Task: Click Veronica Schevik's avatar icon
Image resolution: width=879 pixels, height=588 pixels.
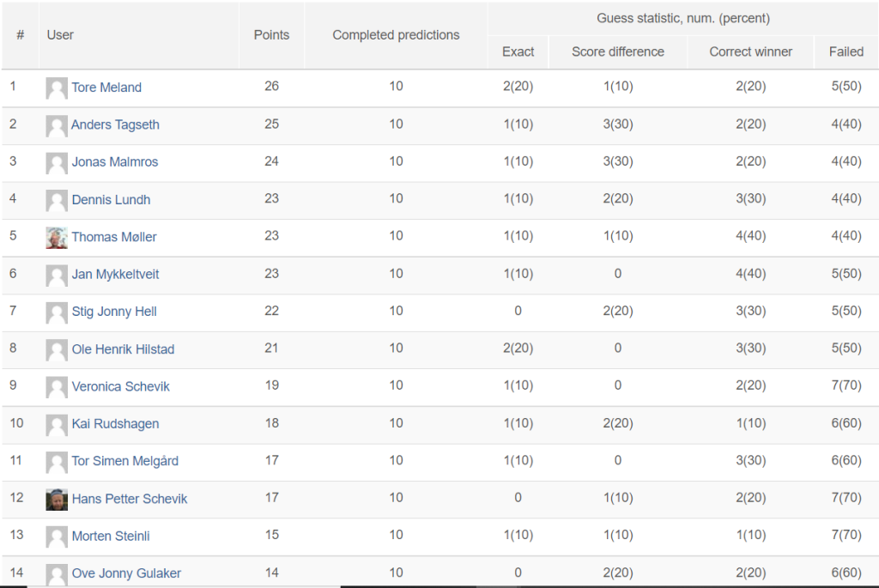Action: click(57, 386)
